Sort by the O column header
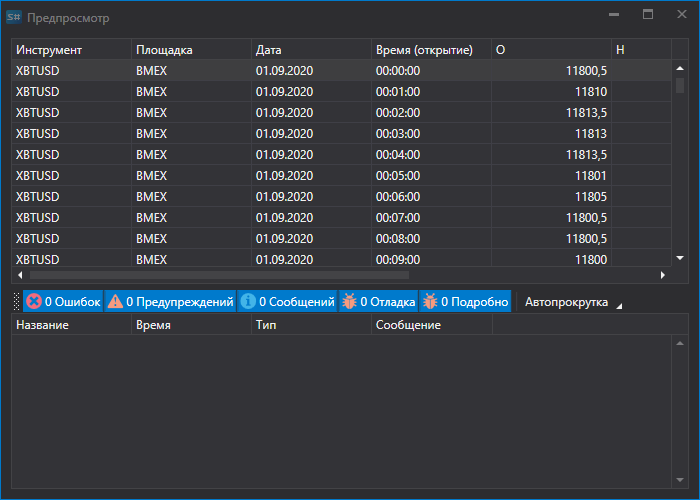This screenshot has width=700, height=500. point(552,50)
